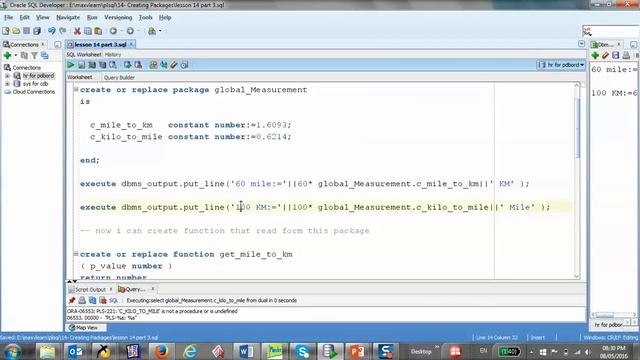This screenshot has height=360, width=640.
Task: Open the Help menu
Action: coord(165,18)
